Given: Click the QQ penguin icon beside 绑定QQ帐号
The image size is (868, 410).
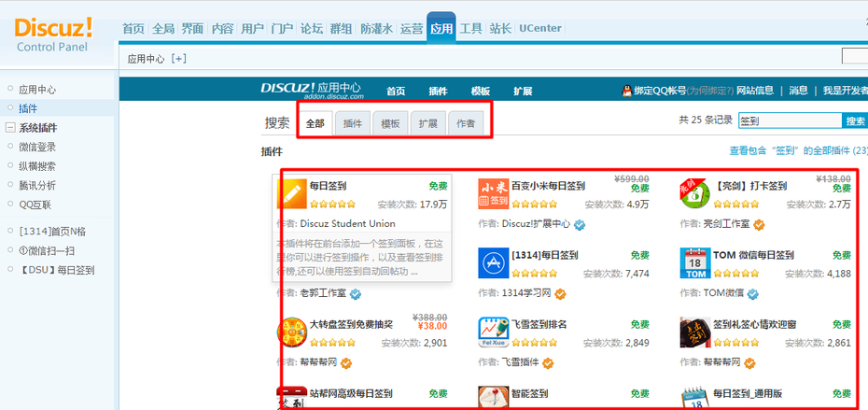Looking at the screenshot, I should (x=627, y=91).
